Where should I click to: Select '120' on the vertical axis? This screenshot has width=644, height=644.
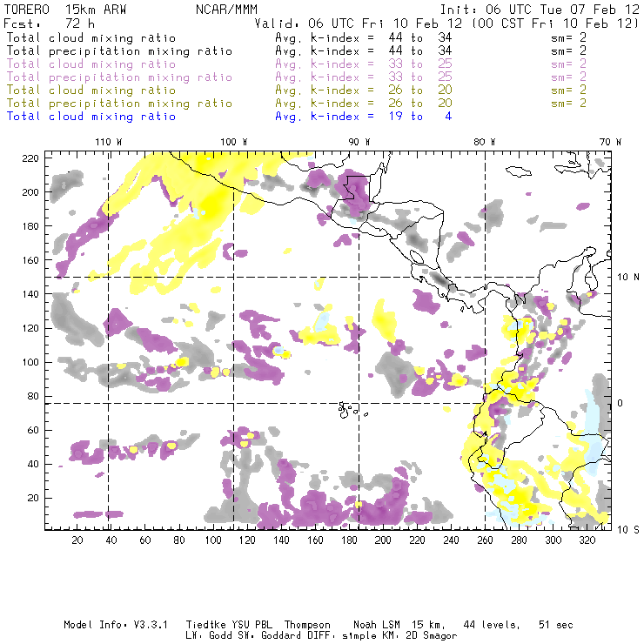pyautogui.click(x=30, y=328)
